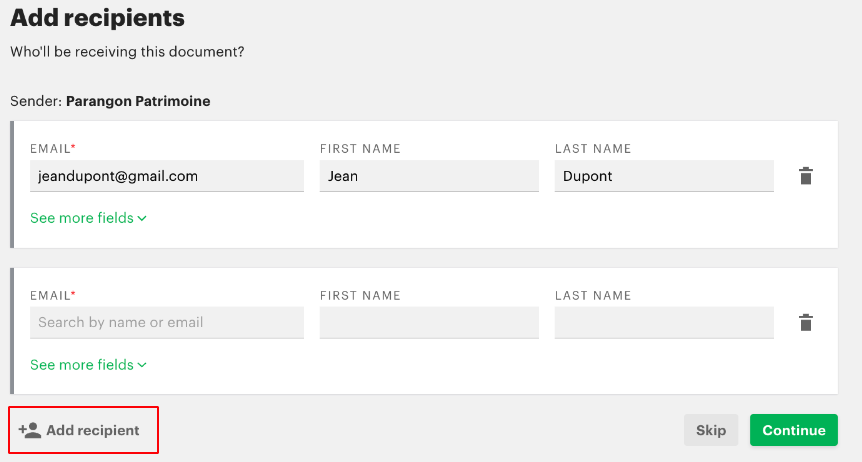
Task: Expand See more fields for the empty recipient
Action: click(82, 365)
